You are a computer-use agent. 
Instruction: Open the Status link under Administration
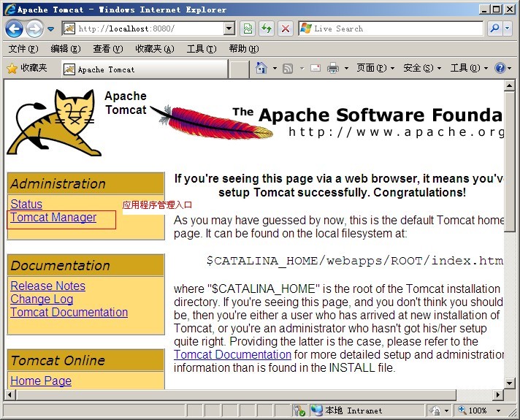26,204
